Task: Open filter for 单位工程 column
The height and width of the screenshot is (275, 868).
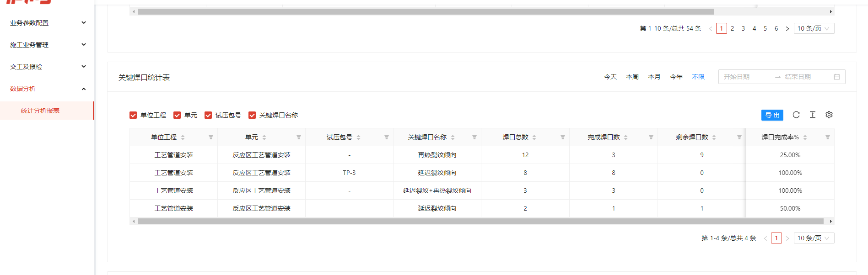Action: (211, 137)
